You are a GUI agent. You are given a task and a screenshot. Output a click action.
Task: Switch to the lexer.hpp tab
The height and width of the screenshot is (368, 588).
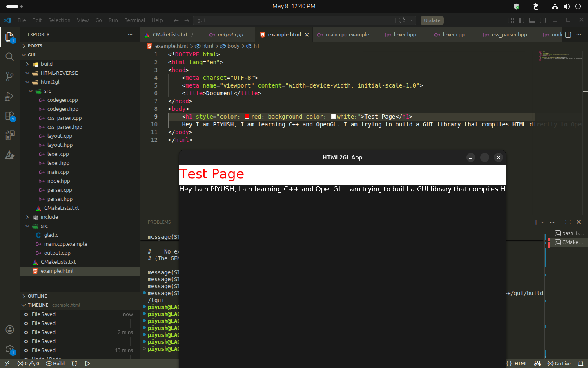[405, 35]
